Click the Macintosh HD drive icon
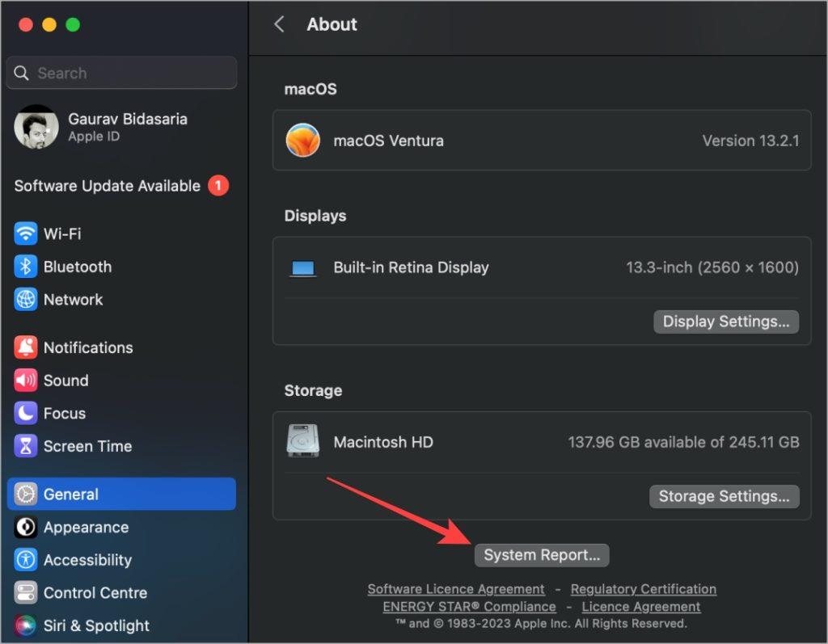 click(302, 440)
